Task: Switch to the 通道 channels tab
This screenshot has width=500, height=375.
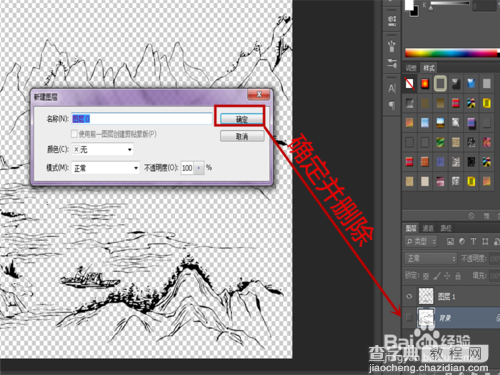Action: point(428,228)
